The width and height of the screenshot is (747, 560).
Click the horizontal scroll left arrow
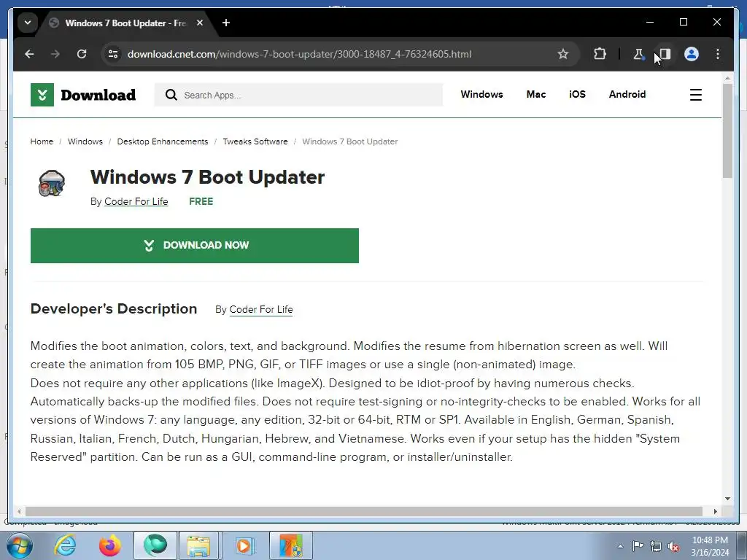[x=19, y=511]
